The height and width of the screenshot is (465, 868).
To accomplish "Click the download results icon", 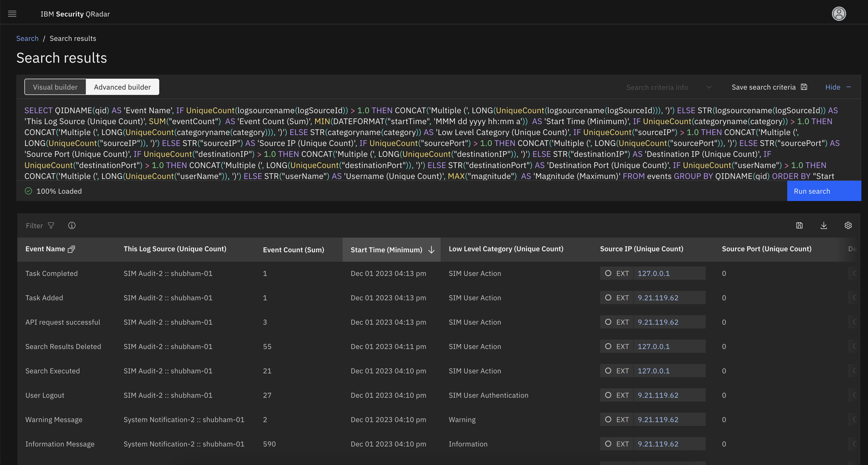I will coord(824,226).
